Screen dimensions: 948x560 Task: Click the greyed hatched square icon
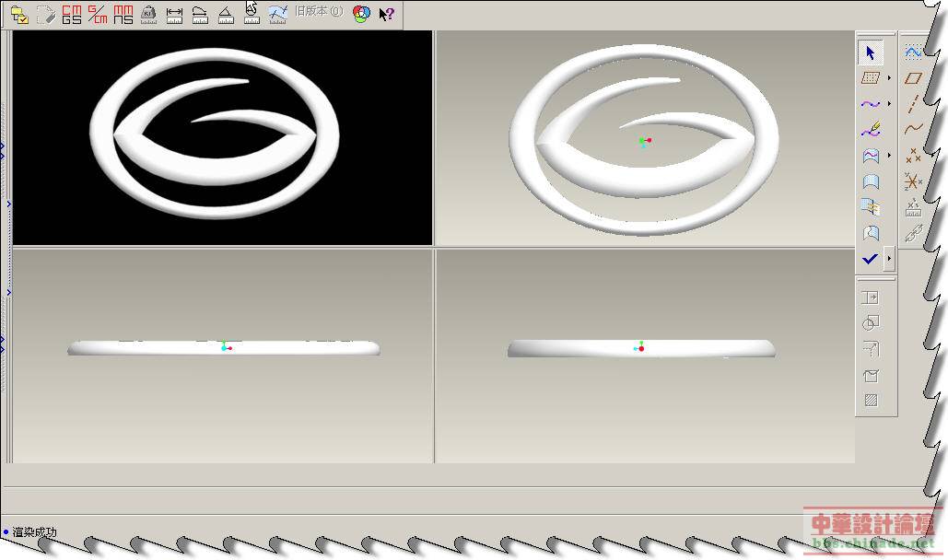click(871, 401)
